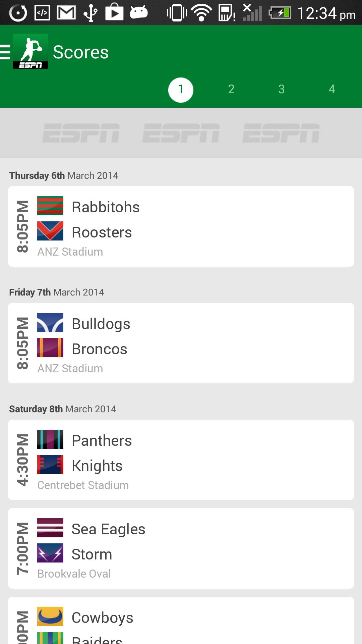Switch to round 3 tab
Viewport: 362px width, 644px height.
click(x=282, y=89)
